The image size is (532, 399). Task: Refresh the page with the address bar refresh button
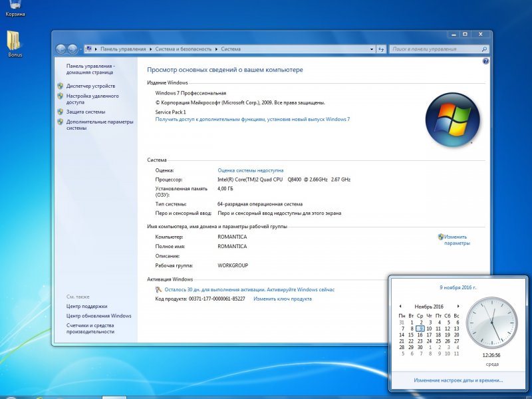381,49
